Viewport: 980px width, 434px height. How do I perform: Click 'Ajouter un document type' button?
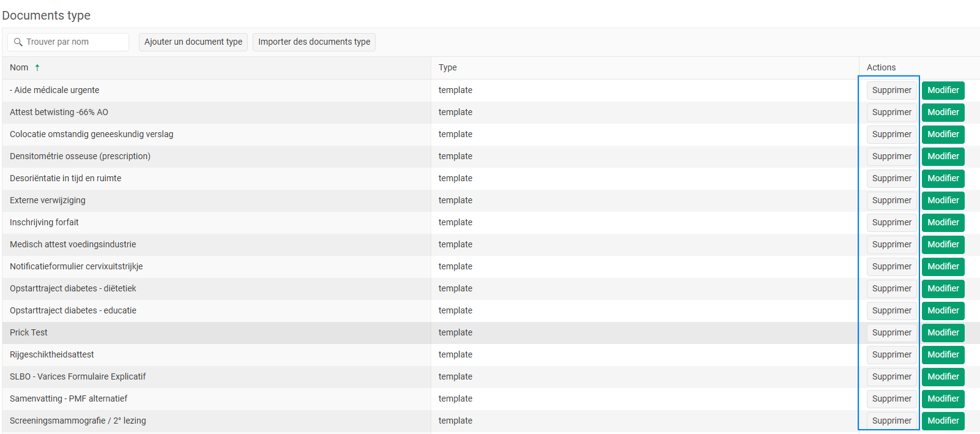[193, 42]
